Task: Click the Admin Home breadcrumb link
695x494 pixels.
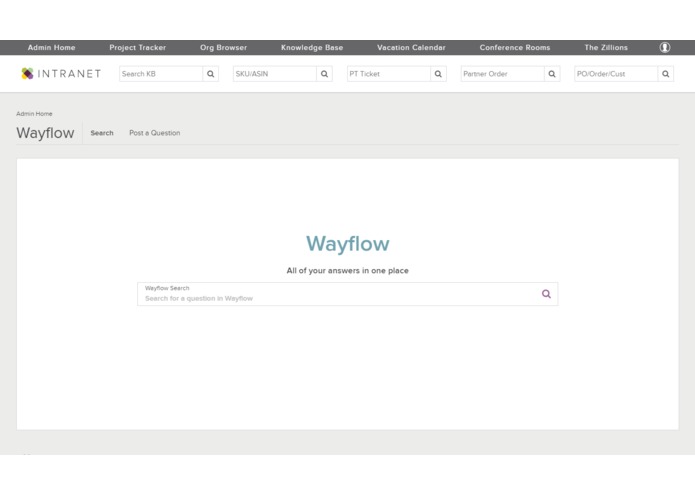Action: point(34,114)
